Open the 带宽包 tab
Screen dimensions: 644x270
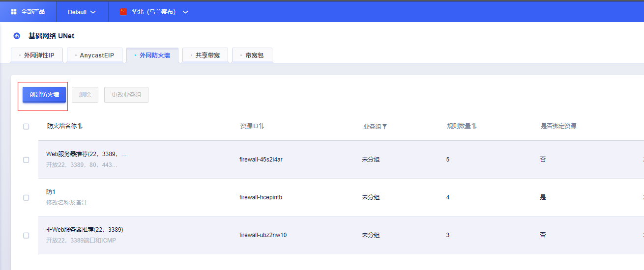pos(252,55)
